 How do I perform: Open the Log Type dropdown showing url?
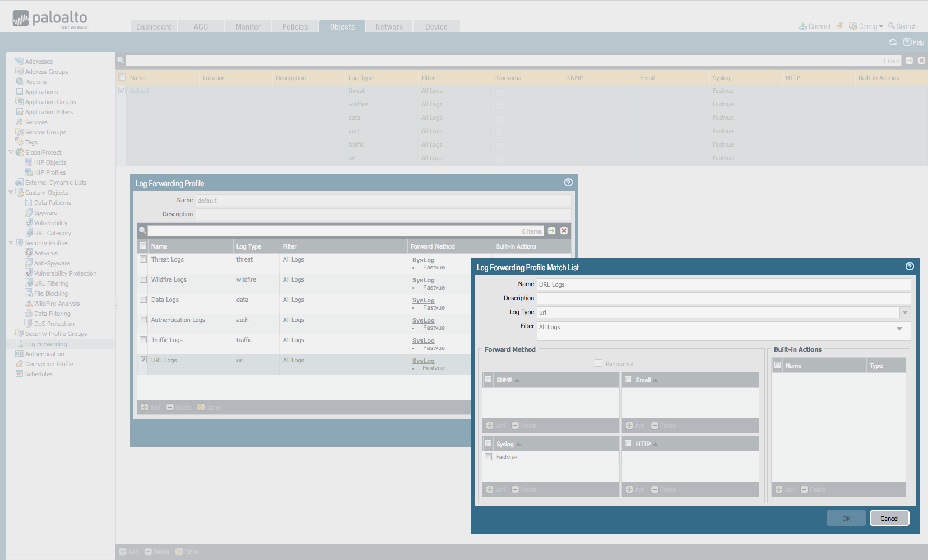pyautogui.click(x=906, y=312)
